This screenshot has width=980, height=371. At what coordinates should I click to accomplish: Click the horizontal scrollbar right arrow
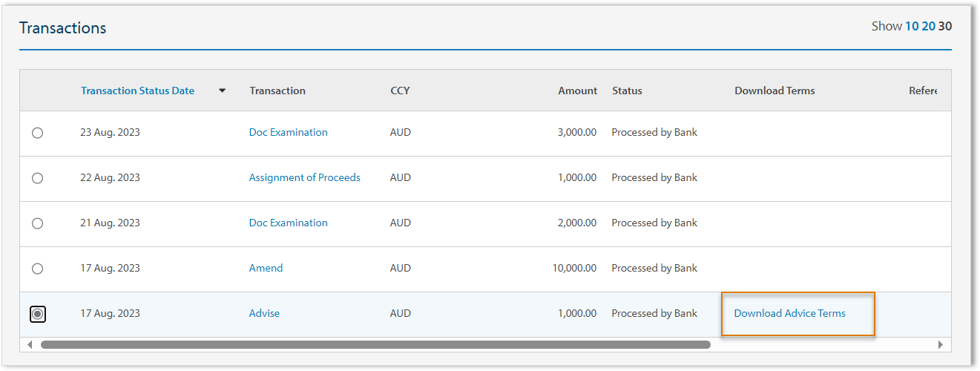pyautogui.click(x=940, y=344)
